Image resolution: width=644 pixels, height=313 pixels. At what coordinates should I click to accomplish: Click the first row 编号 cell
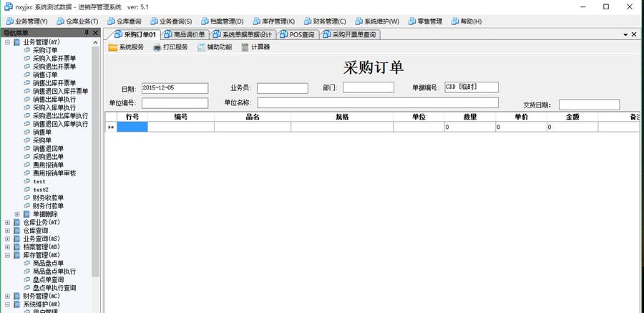181,127
